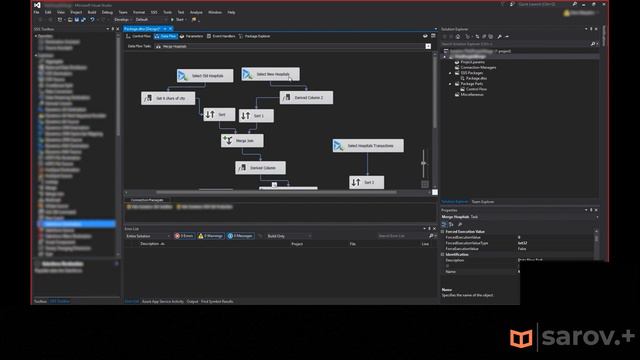
Task: Collapse the SSIS Packages tree node
Action: tap(451, 73)
